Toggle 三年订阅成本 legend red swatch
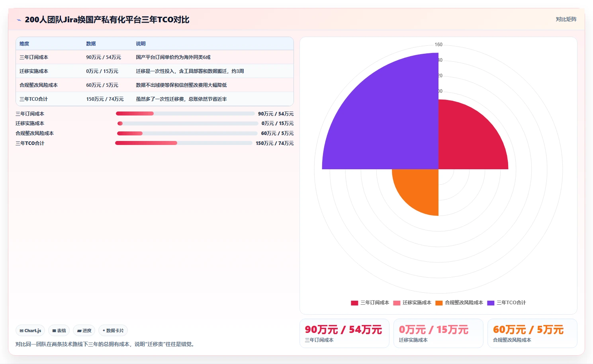The image size is (593, 364). click(x=354, y=303)
